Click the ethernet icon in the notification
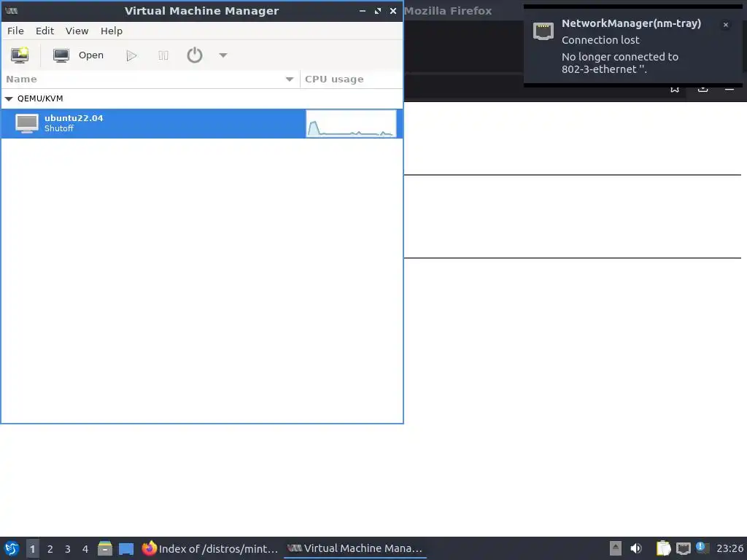 click(x=543, y=31)
